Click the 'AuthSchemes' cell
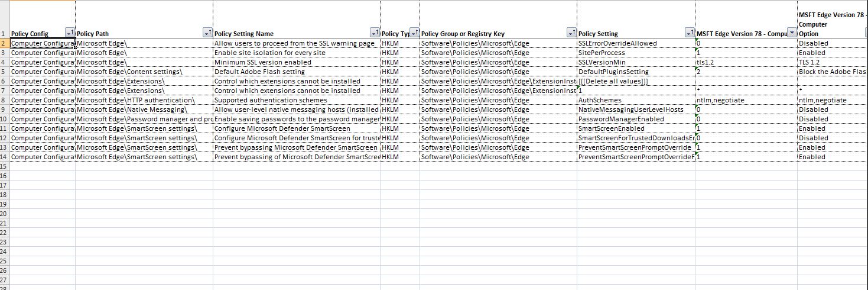 [x=636, y=100]
